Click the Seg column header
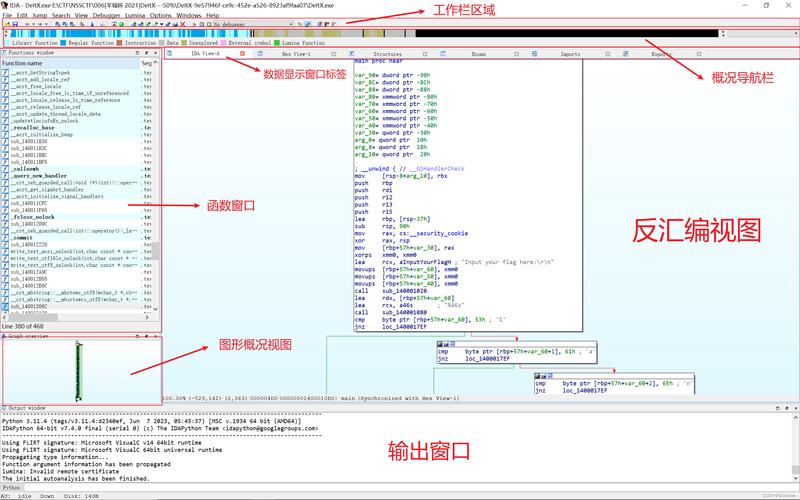 click(x=146, y=63)
